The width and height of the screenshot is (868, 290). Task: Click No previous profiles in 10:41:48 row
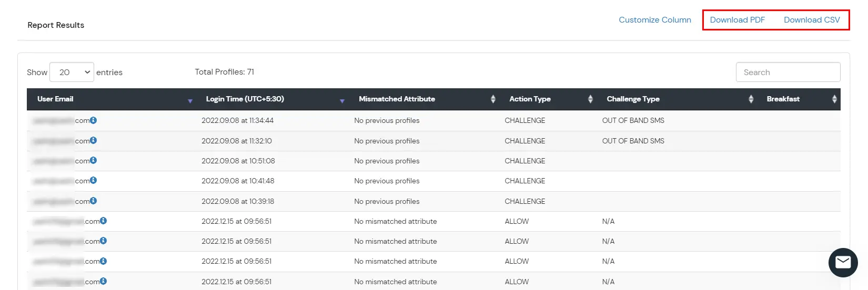pos(387,181)
